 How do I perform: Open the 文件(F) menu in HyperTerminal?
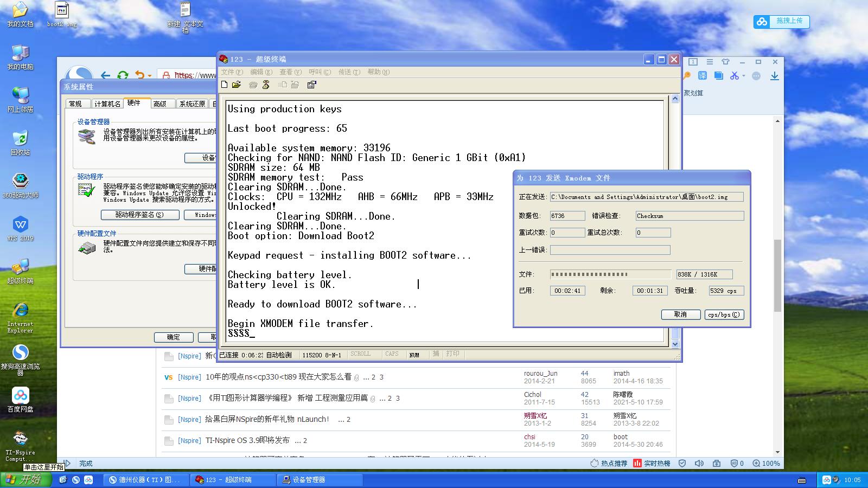(232, 72)
